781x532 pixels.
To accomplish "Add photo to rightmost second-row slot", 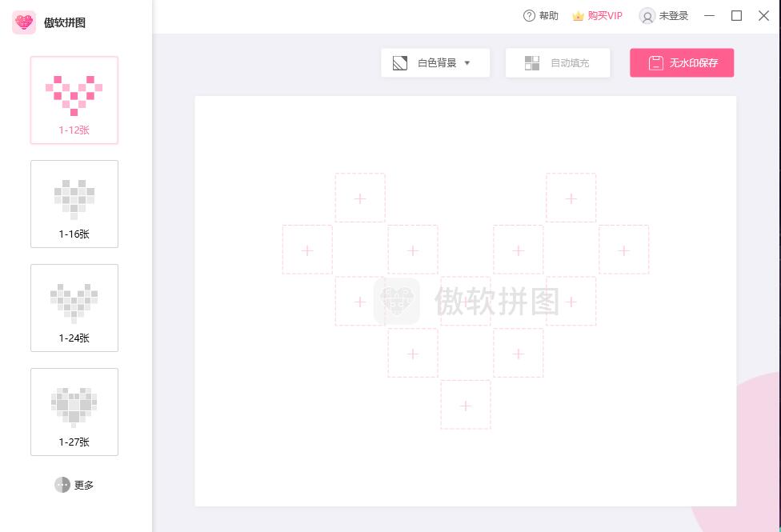I will click(x=623, y=250).
